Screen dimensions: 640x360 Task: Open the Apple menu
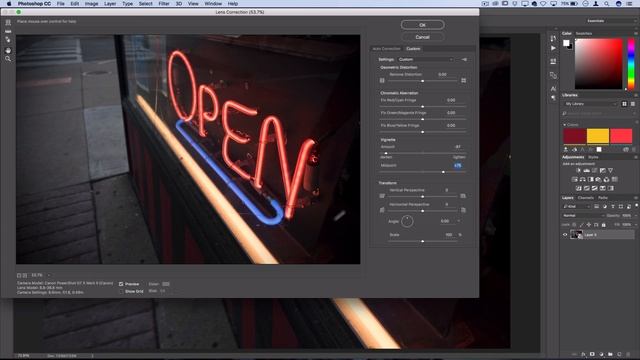click(x=9, y=4)
